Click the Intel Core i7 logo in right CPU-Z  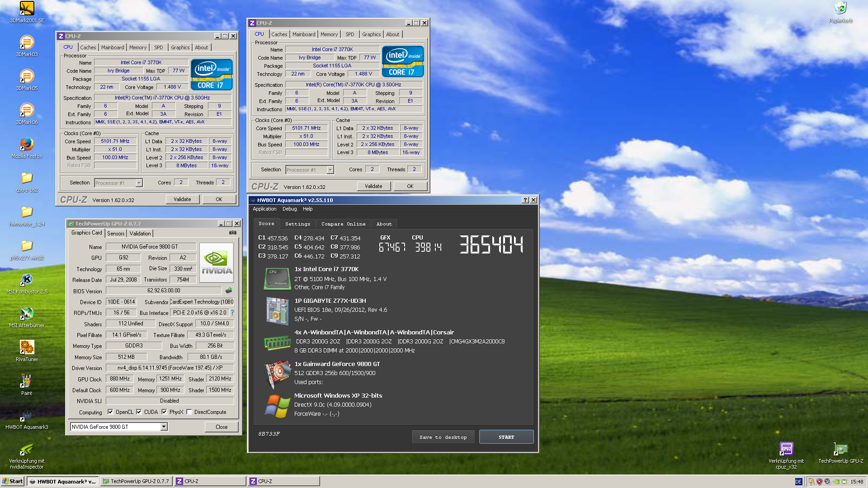click(x=403, y=61)
